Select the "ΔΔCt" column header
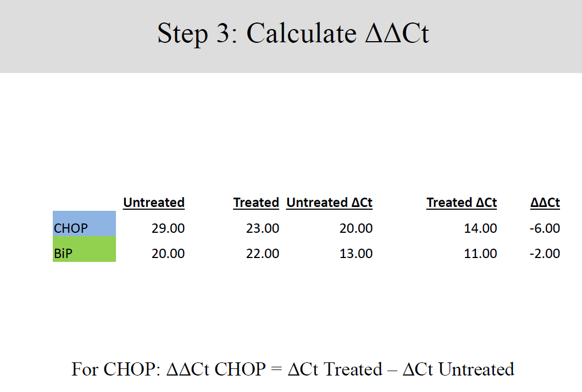 pyautogui.click(x=545, y=203)
